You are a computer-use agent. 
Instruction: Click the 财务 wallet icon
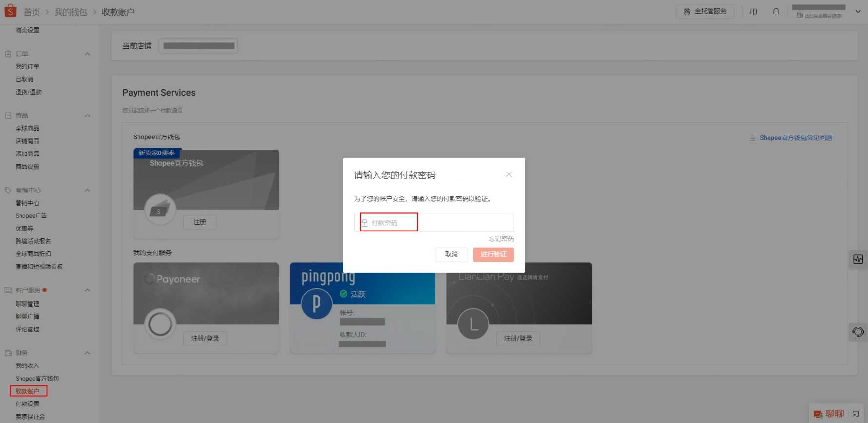coord(8,353)
